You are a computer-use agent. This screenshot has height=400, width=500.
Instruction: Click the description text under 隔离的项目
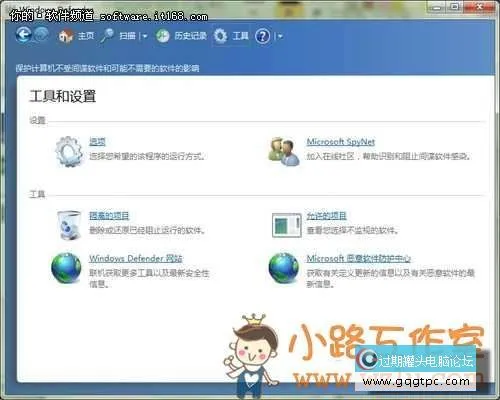[x=147, y=230]
